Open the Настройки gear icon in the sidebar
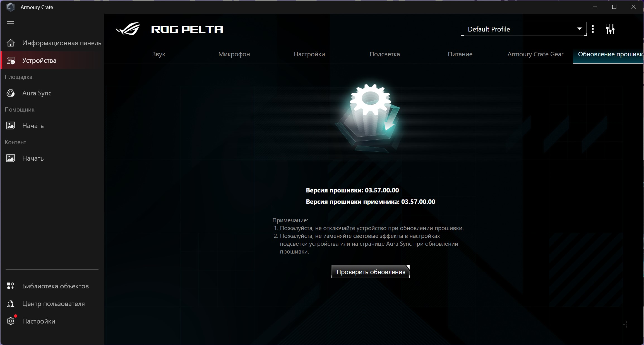The width and height of the screenshot is (644, 345). click(x=11, y=321)
